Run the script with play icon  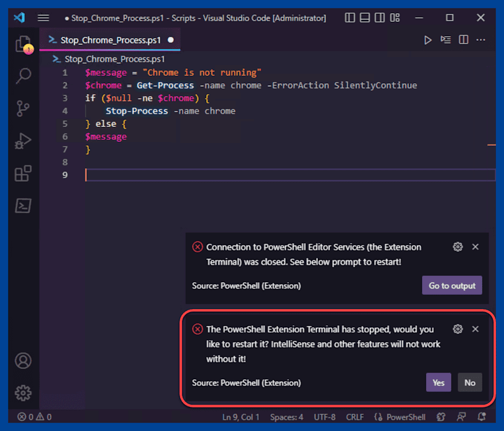point(428,40)
